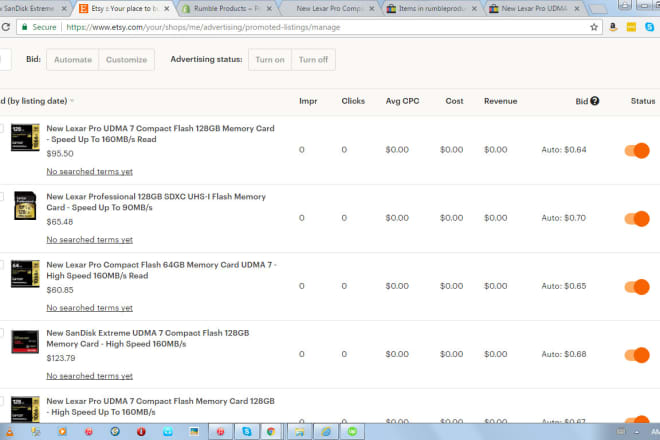This screenshot has width=660, height=440.
Task: Open the yellow browser extension icon
Action: [x=631, y=27]
